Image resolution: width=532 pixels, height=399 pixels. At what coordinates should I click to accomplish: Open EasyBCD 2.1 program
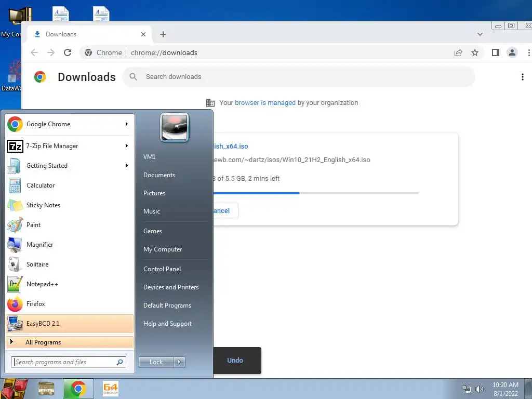click(x=70, y=324)
